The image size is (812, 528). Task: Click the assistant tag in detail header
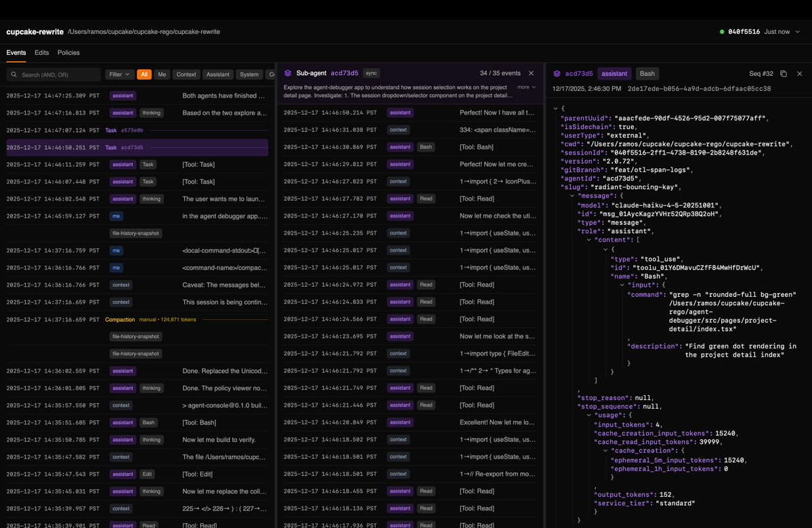[x=614, y=74]
